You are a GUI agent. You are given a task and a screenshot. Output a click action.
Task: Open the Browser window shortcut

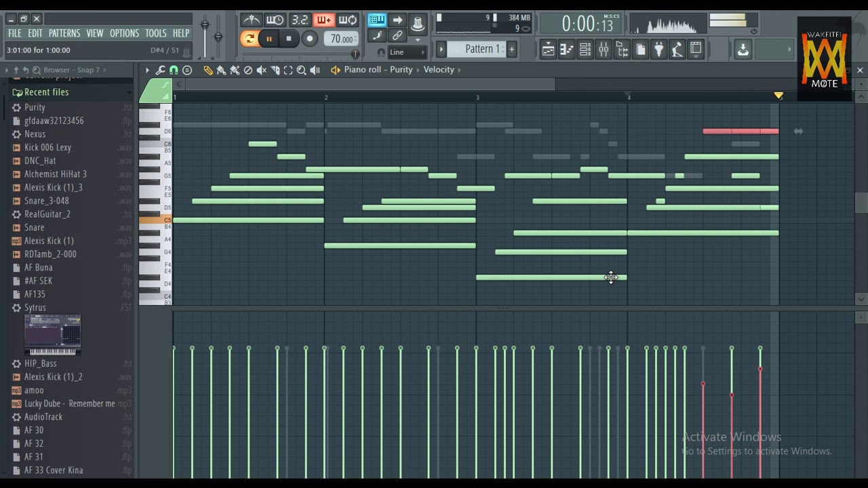tap(621, 49)
